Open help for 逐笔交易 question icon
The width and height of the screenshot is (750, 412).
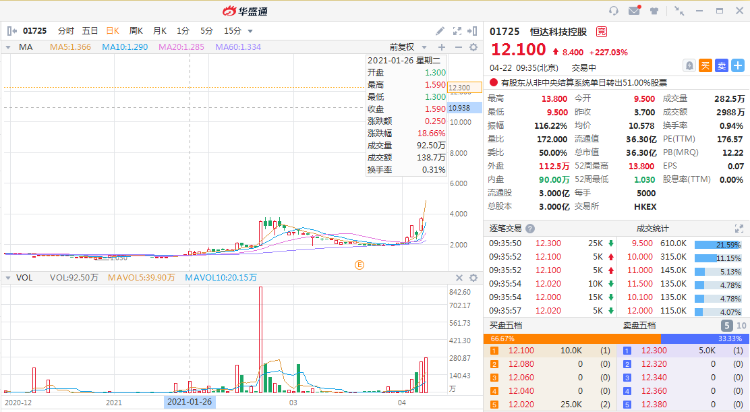point(530,229)
